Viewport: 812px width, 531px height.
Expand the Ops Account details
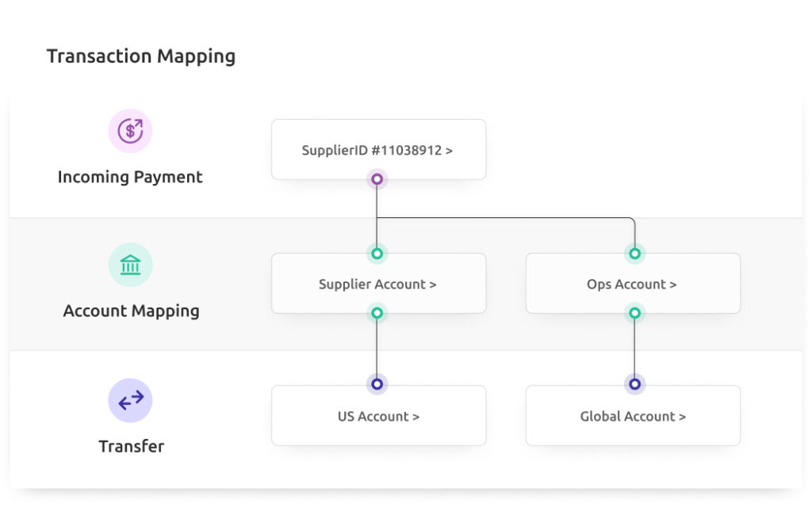tap(632, 284)
